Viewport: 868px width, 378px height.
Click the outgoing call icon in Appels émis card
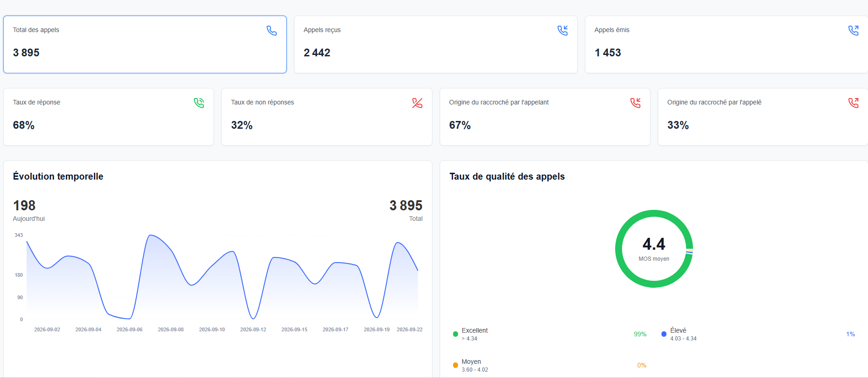point(853,30)
